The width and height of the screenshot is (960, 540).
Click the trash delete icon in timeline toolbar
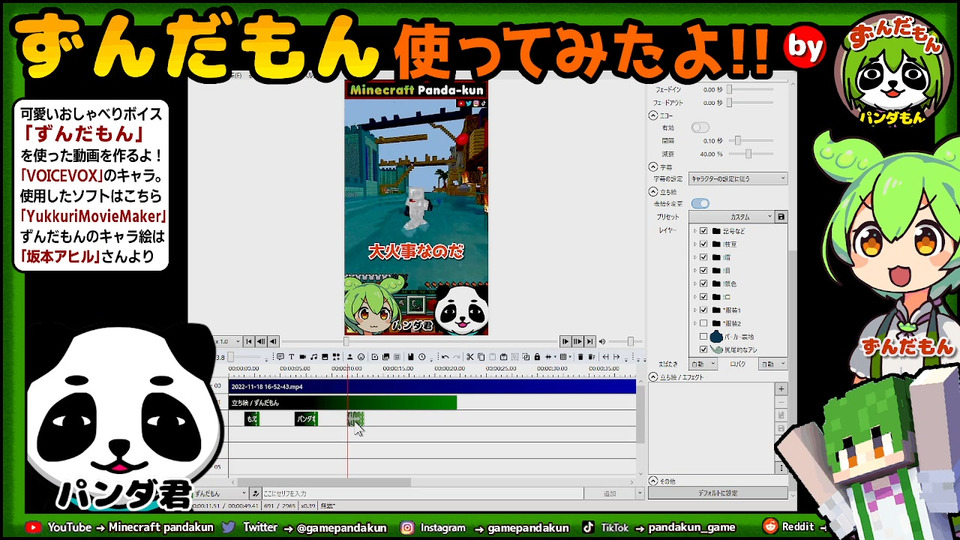click(580, 356)
